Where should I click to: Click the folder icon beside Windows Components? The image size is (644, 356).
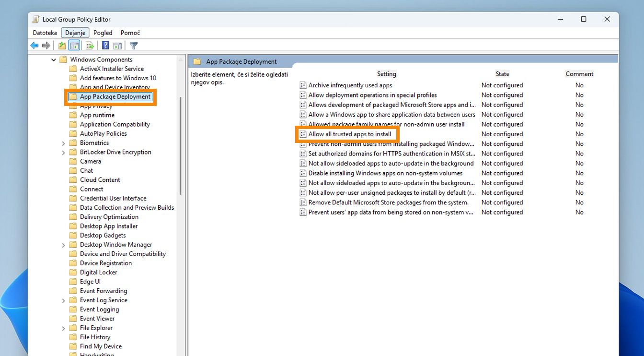click(63, 59)
